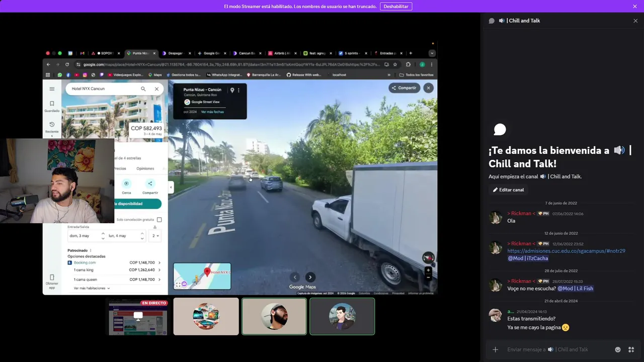Click the Compartir button in Street View
The height and width of the screenshot is (362, 644).
tap(404, 88)
